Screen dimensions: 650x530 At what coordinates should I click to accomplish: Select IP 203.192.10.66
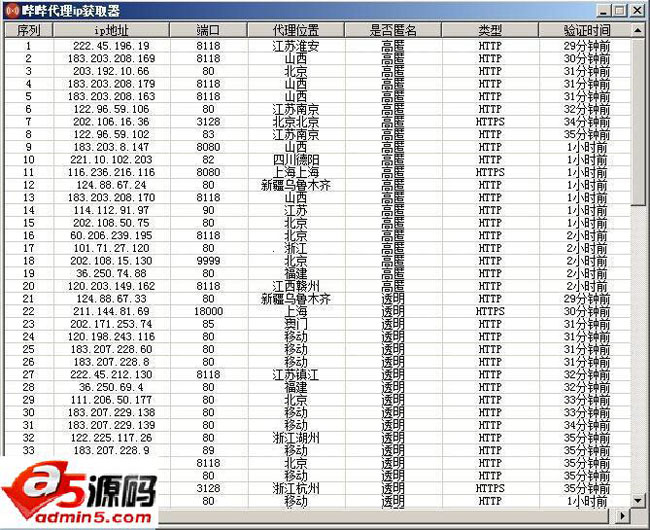[x=111, y=71]
